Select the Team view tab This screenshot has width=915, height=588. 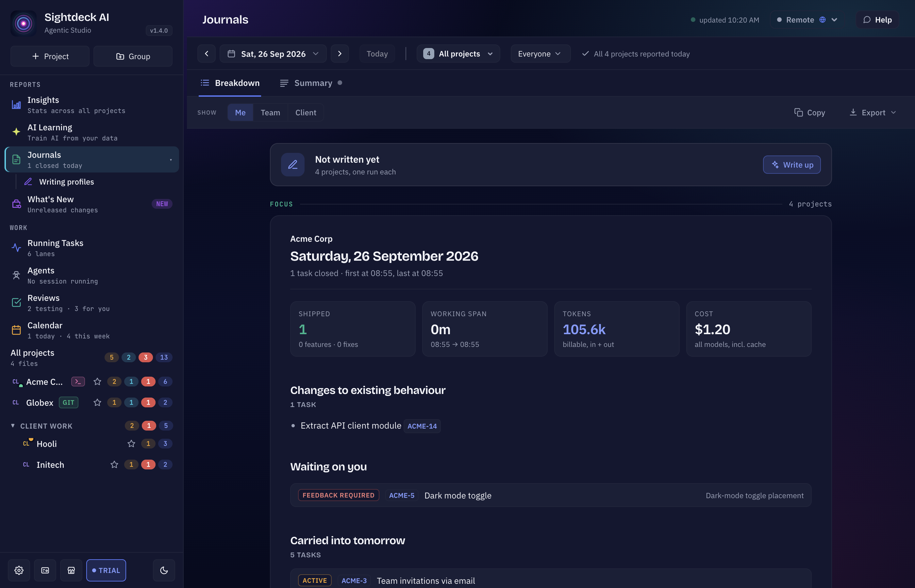pyautogui.click(x=270, y=113)
